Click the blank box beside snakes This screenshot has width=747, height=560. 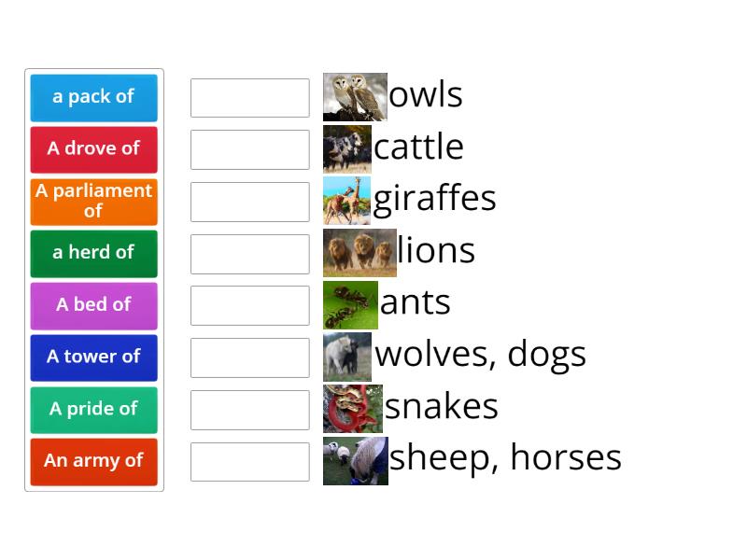click(x=249, y=410)
